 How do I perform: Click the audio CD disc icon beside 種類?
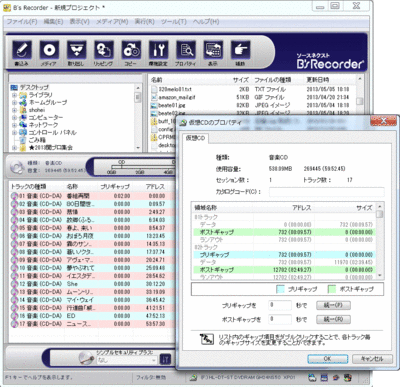coord(17,167)
